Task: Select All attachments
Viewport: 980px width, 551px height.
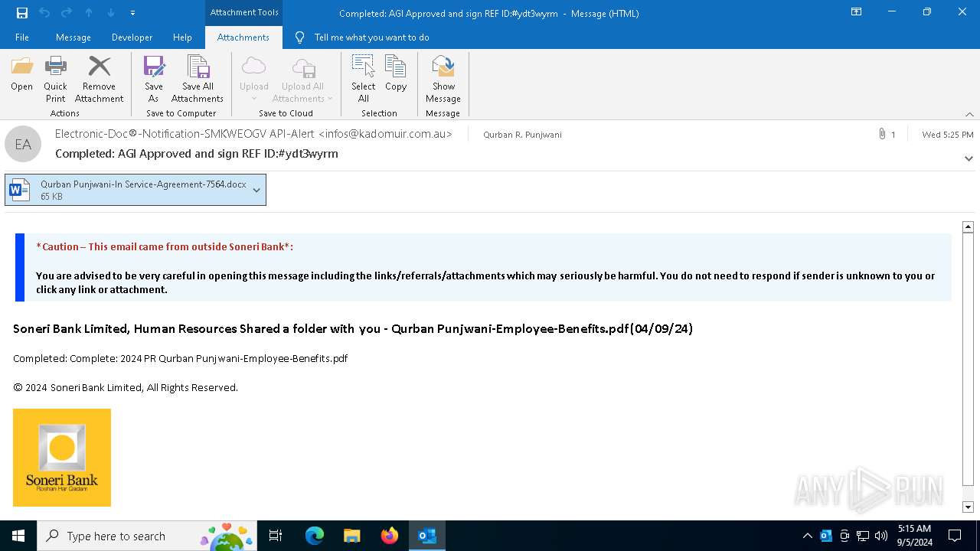Action: [x=363, y=79]
